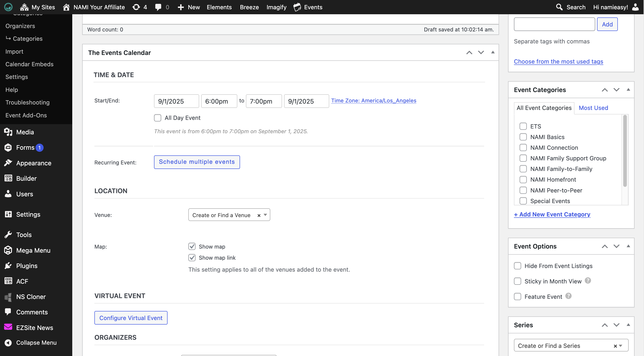Viewport: 644px width, 356px height.
Task: Open the Plugins menu icon
Action: tap(8, 266)
